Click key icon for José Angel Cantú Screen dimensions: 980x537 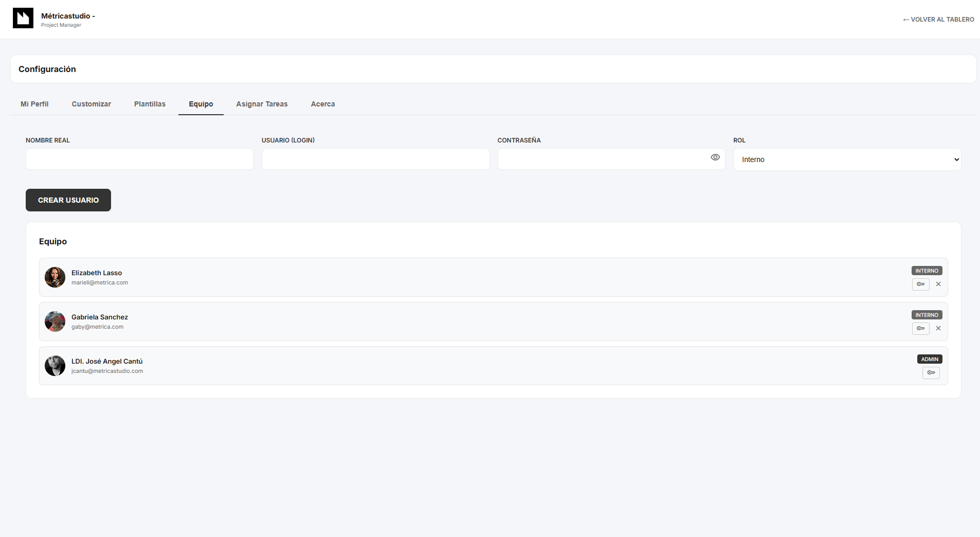(x=931, y=372)
